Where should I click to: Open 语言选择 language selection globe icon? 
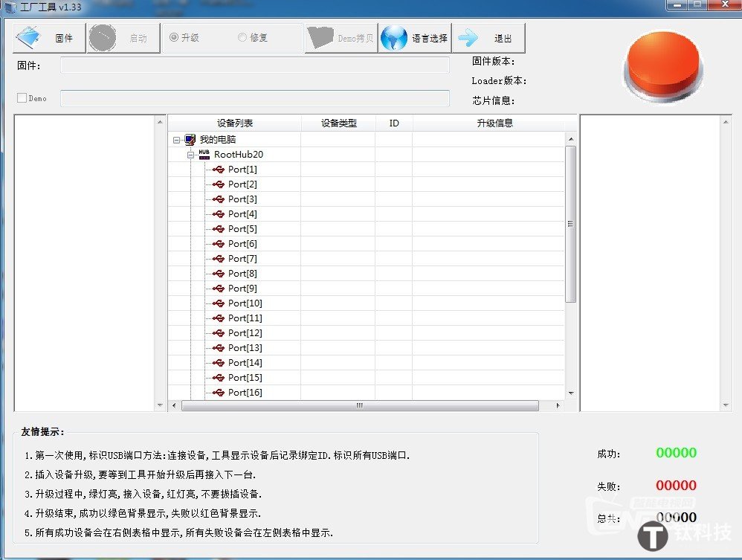(x=394, y=38)
